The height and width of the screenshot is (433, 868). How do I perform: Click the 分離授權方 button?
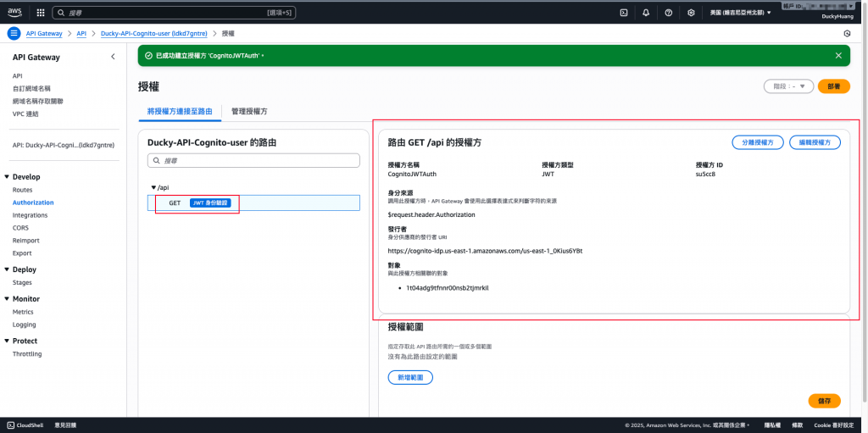pos(758,142)
